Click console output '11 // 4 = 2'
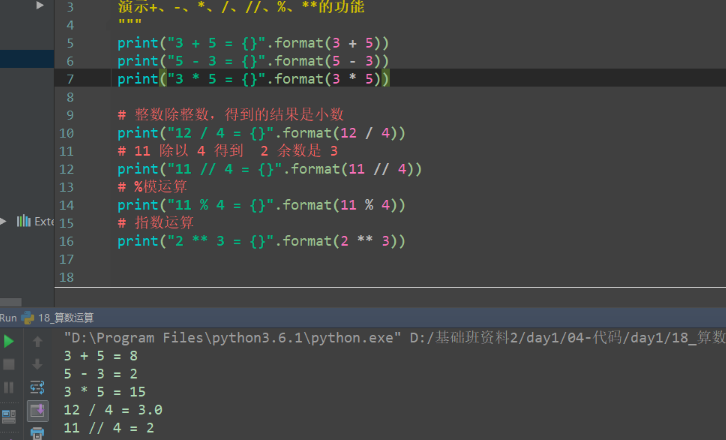This screenshot has height=440, width=726. pos(109,428)
